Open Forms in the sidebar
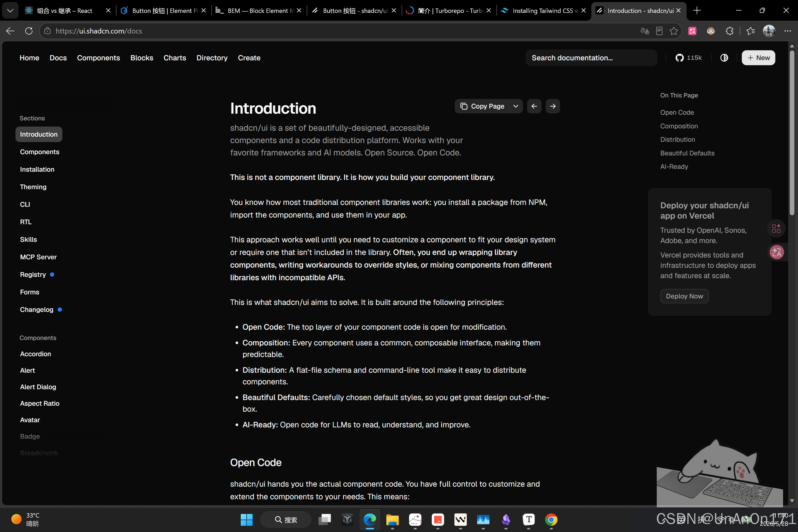 point(30,292)
